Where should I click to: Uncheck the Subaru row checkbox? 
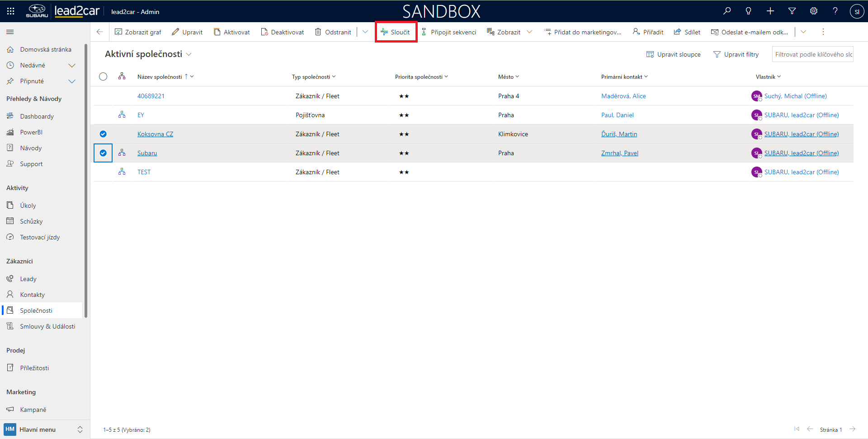103,153
